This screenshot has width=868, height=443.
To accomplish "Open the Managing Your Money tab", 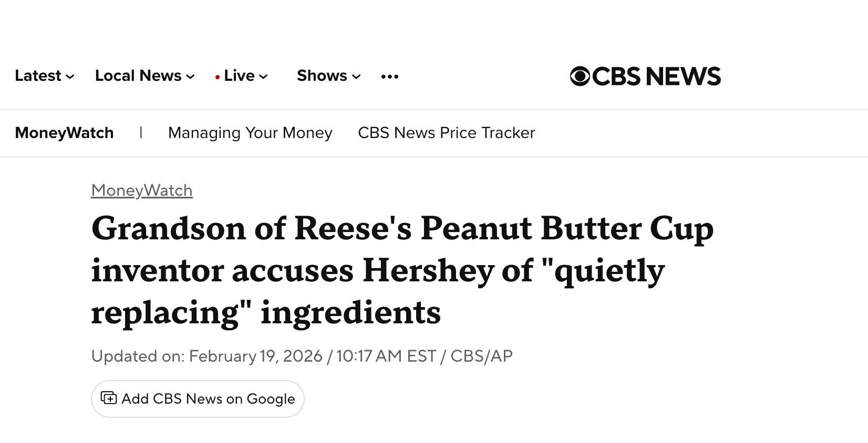I will 250,133.
